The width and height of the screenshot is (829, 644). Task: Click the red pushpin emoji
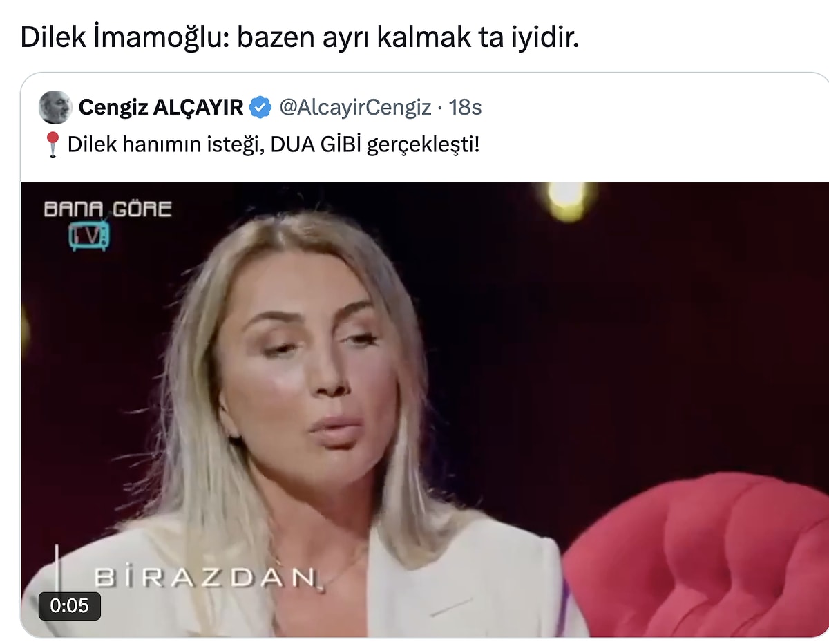tap(53, 145)
